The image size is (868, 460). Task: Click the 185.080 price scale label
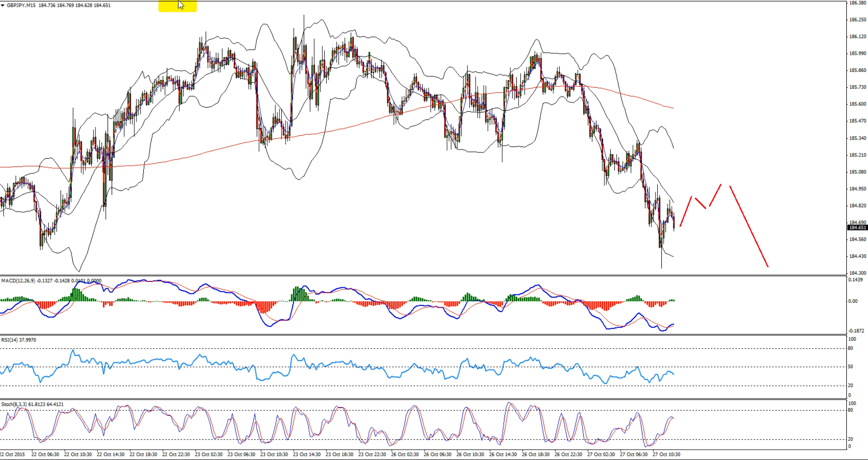coord(858,172)
